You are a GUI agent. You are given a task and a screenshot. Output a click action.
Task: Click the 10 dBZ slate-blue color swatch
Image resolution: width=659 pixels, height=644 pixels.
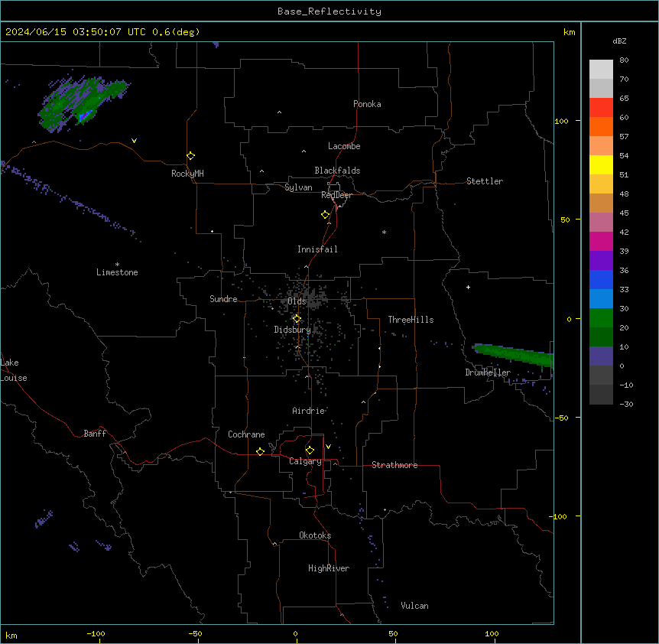tap(601, 356)
